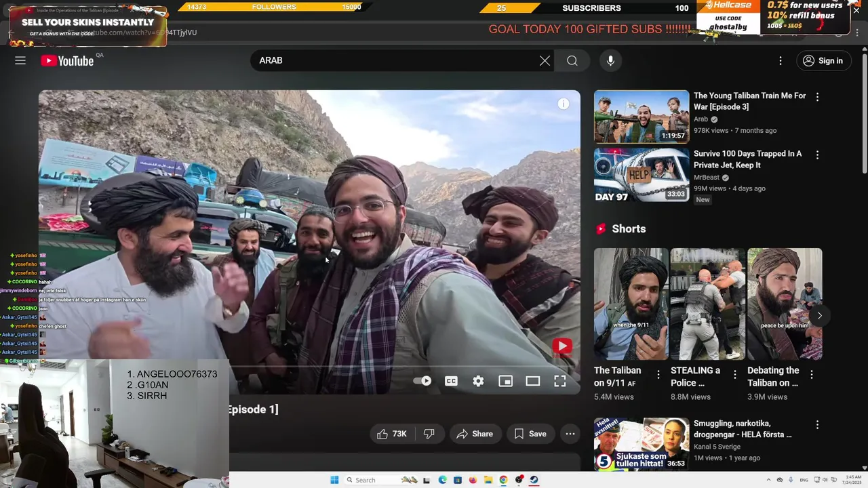Switch to miniplayer mode
The height and width of the screenshot is (488, 868).
pyautogui.click(x=505, y=381)
